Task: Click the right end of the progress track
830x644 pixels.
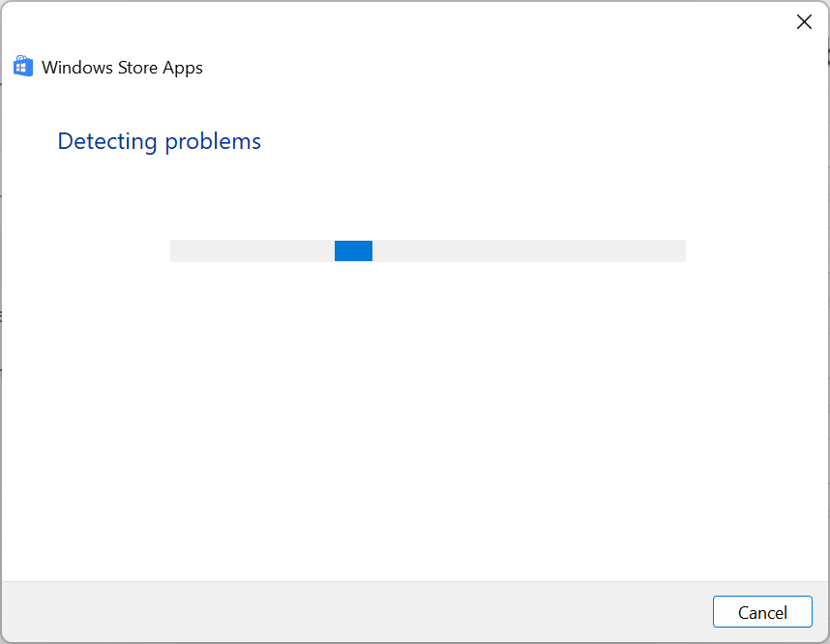Action: pyautogui.click(x=677, y=251)
